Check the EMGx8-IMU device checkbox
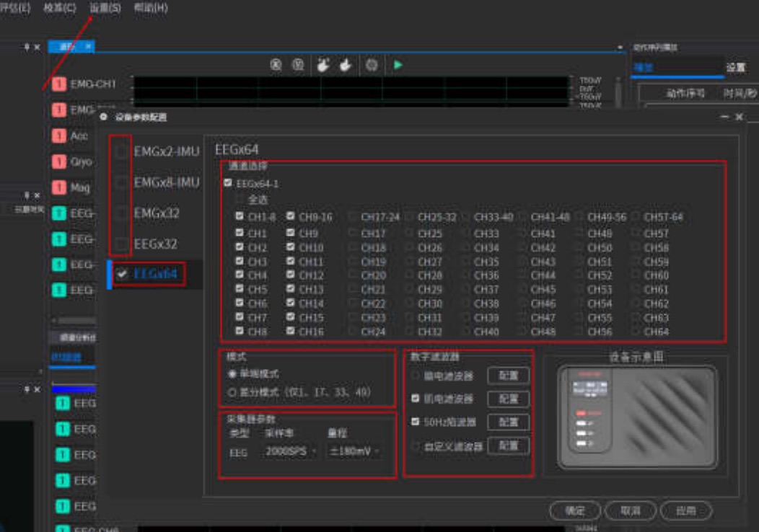Viewport: 759px width, 532px height. [x=121, y=182]
